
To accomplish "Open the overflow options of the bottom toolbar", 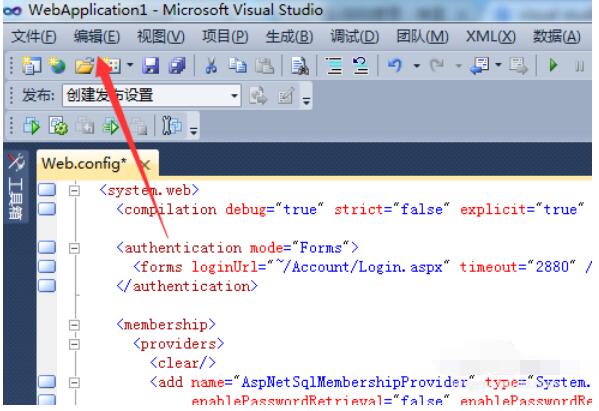I will pyautogui.click(x=194, y=131).
